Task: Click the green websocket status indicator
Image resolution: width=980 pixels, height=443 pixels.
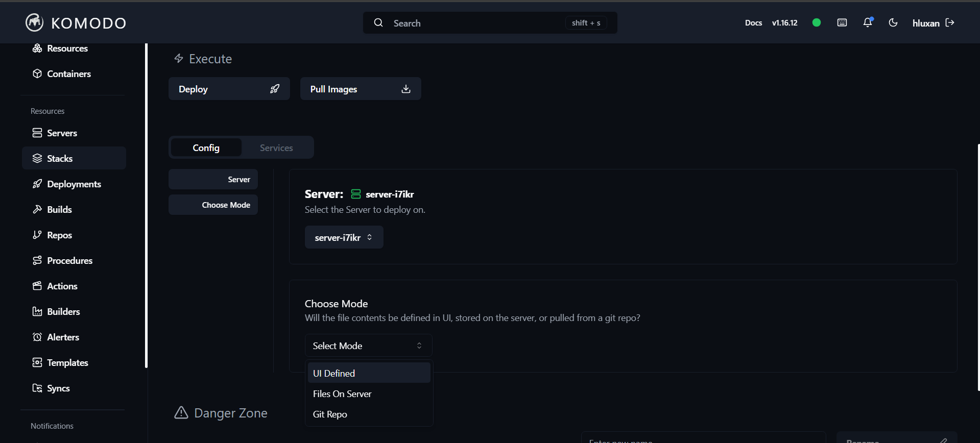Action: 817,22
